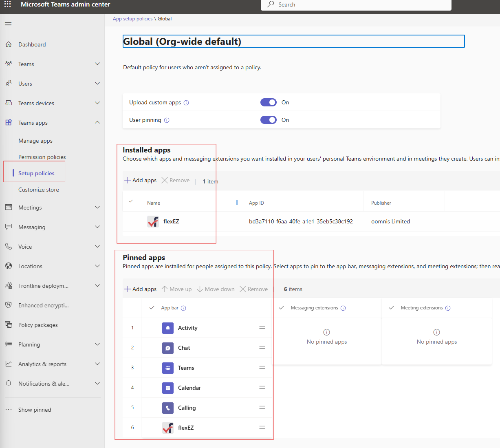Click the Dashboard home icon
The image size is (500, 448).
click(9, 44)
